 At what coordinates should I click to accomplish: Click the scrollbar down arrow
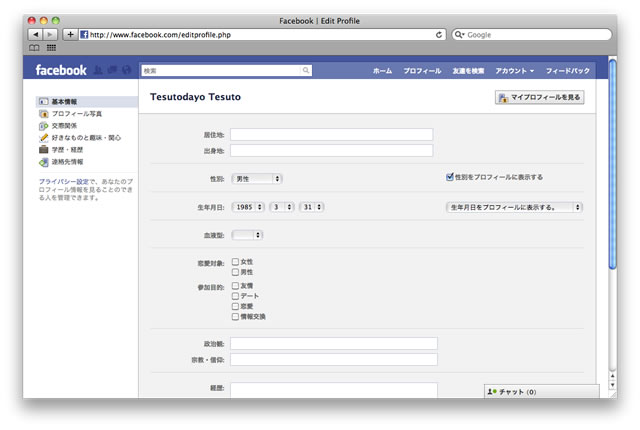point(612,385)
